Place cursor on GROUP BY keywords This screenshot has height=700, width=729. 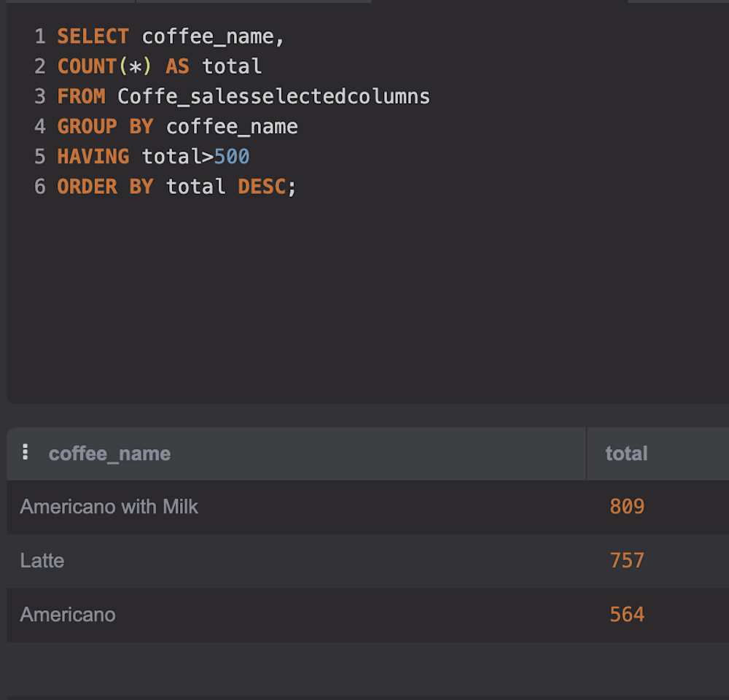point(105,127)
